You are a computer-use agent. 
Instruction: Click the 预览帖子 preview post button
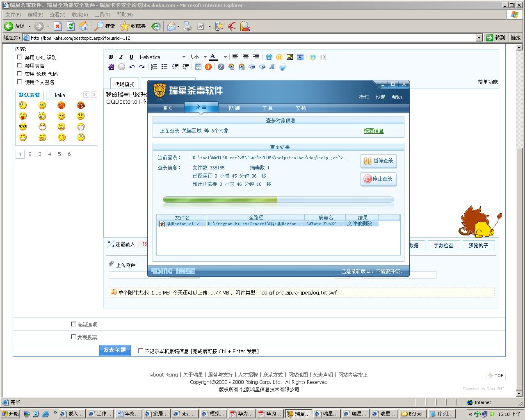tap(478, 245)
